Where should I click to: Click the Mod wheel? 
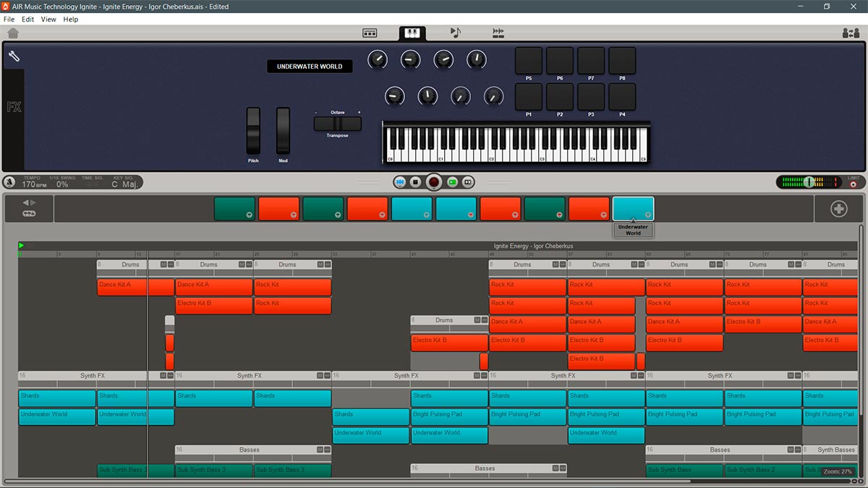coord(283,131)
